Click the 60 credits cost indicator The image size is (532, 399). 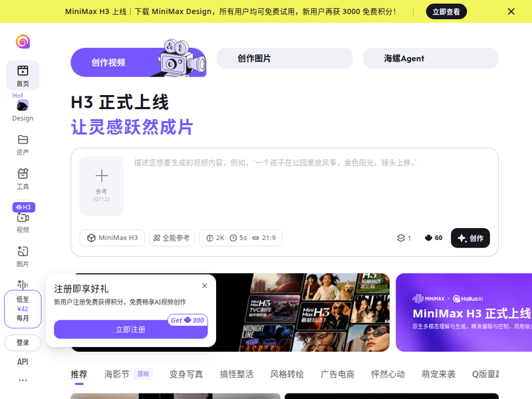pos(434,238)
